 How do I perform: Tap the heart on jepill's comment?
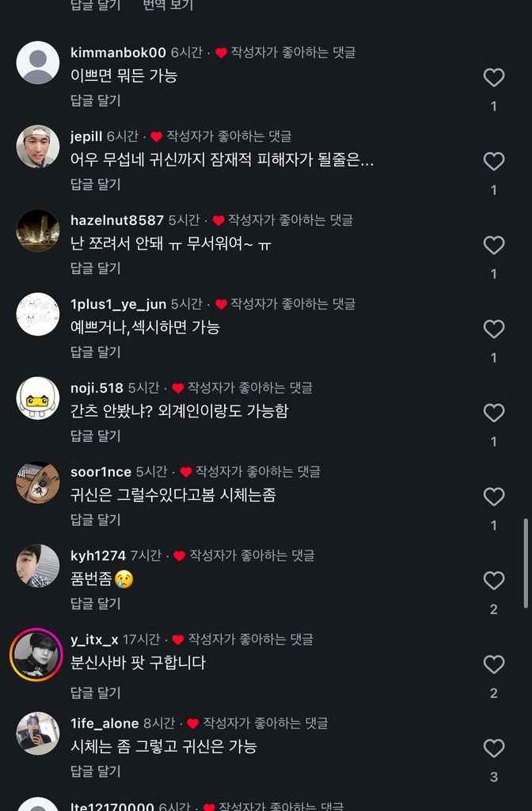click(x=494, y=162)
